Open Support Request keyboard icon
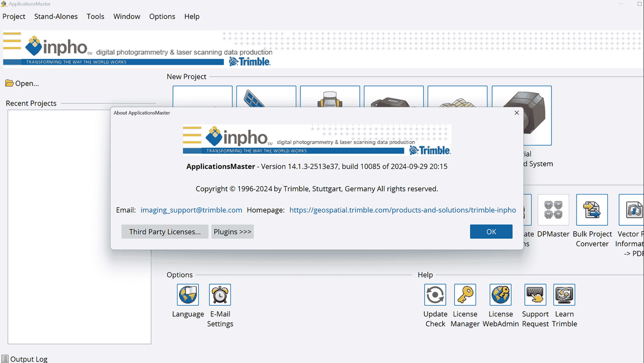Viewport: 644px width, 363px height. coord(535,295)
